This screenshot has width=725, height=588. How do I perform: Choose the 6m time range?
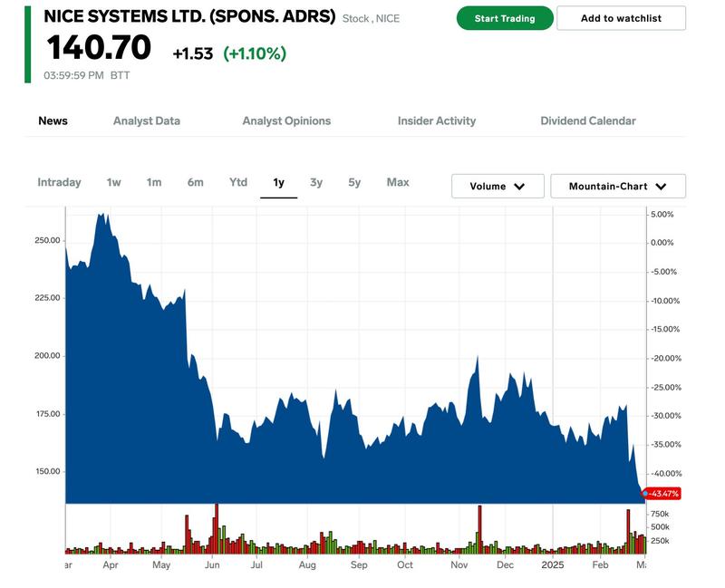(x=196, y=182)
